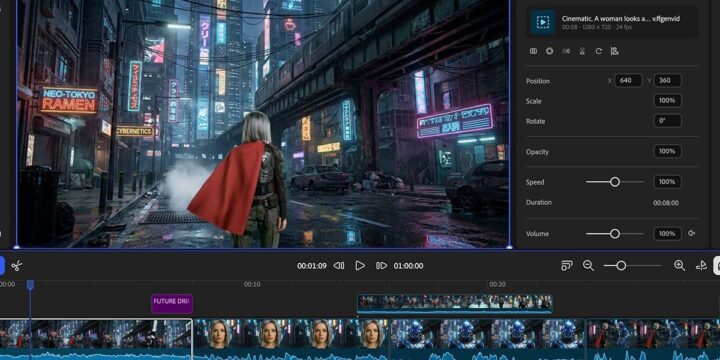Select the overlay clip on the upper track
720x360 pixels.
pyautogui.click(x=455, y=304)
